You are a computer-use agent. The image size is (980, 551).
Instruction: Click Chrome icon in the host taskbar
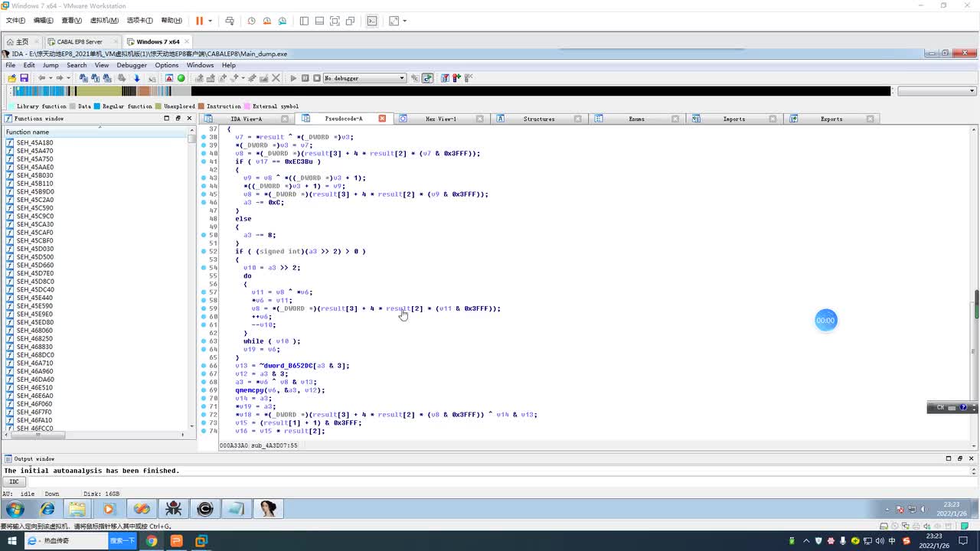coord(152,541)
